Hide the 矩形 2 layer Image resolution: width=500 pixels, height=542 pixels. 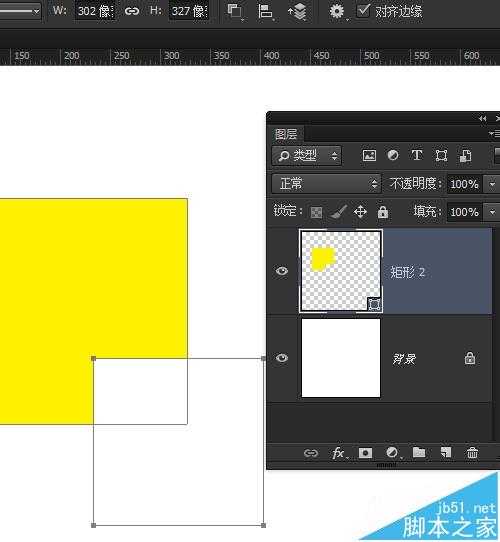pos(282,271)
